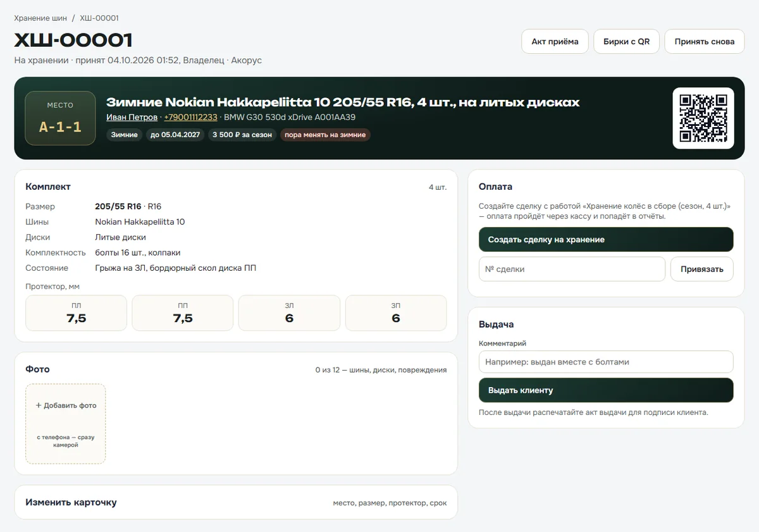Expand the Изменить карточку section
Screen dimensions: 759x532
pyautogui.click(x=236, y=502)
